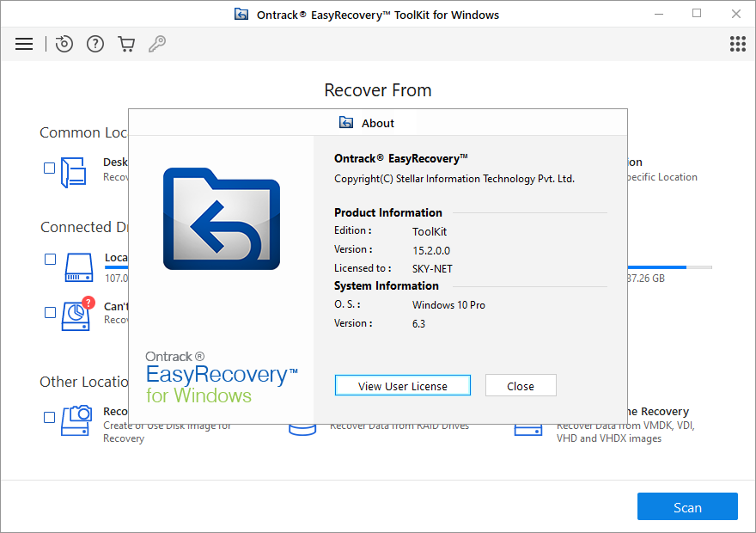Tick the Can't find drive checkbox
The image size is (756, 533).
click(50, 313)
